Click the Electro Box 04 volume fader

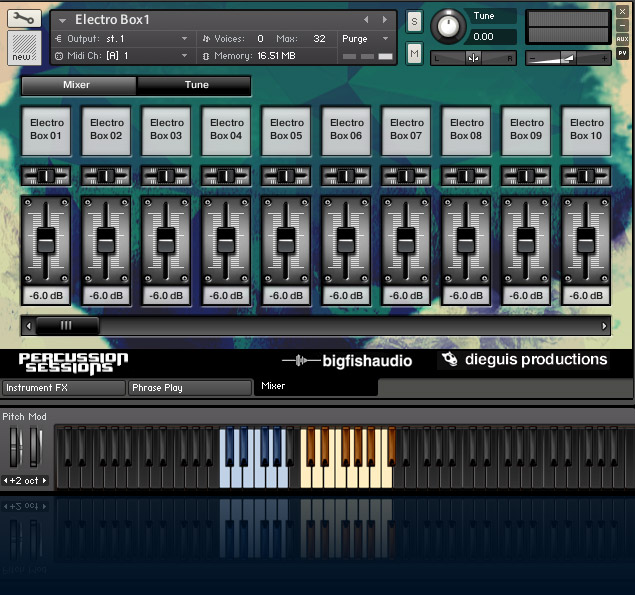tap(226, 241)
